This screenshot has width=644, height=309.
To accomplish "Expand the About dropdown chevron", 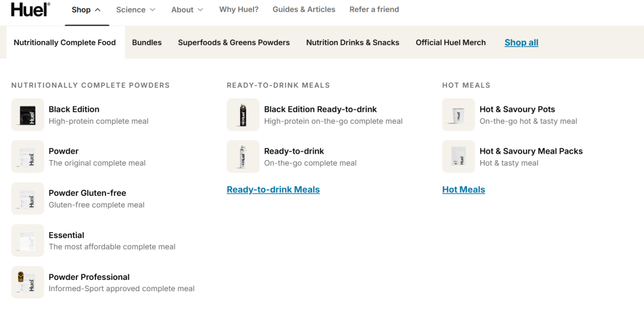I will tap(200, 10).
